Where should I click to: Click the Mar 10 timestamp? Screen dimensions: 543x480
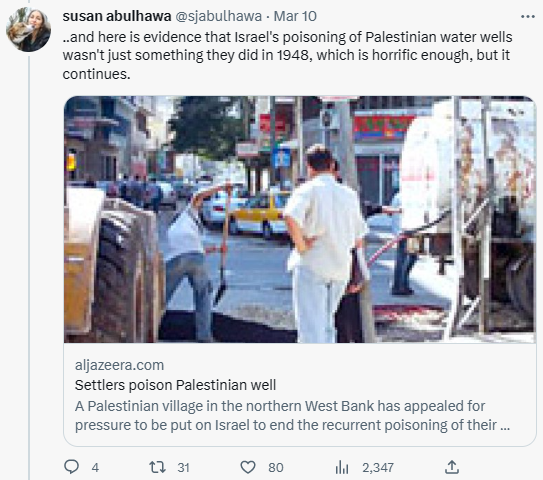[295, 16]
